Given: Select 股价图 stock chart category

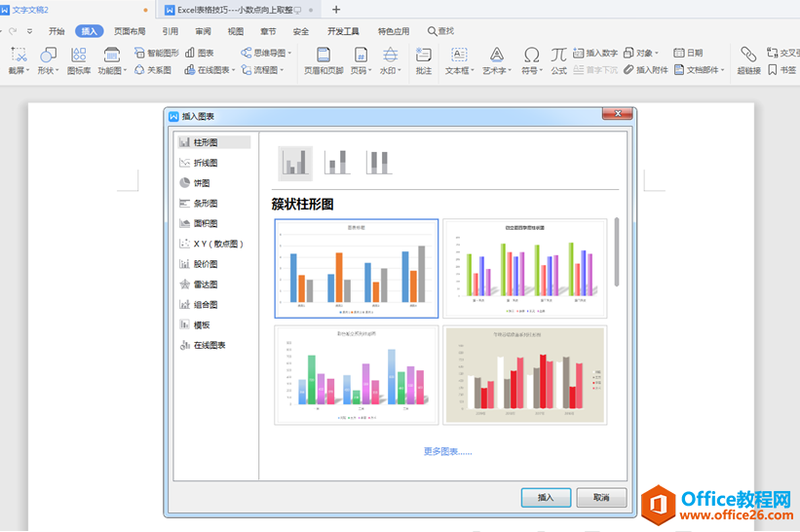Looking at the screenshot, I should click(213, 264).
